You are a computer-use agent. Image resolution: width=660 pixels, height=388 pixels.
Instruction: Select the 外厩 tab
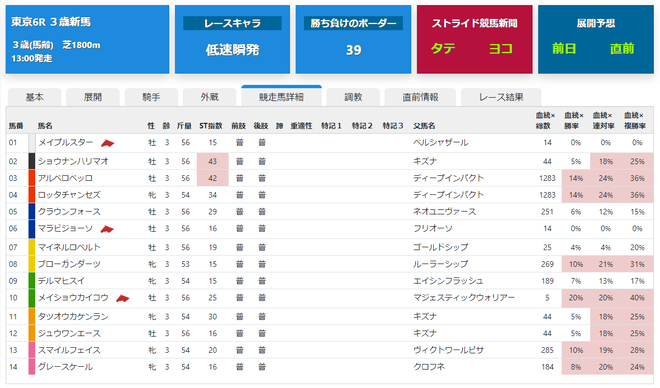coord(209,97)
